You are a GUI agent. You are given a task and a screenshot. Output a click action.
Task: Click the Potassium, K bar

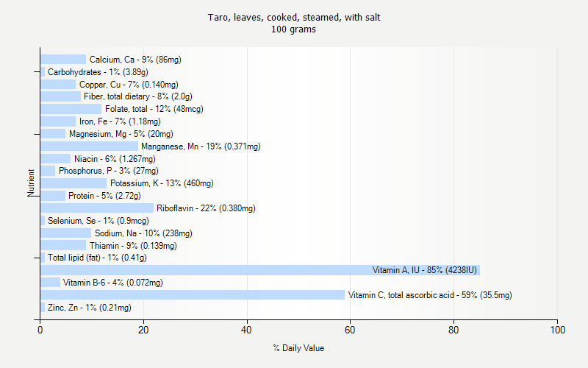[73, 183]
